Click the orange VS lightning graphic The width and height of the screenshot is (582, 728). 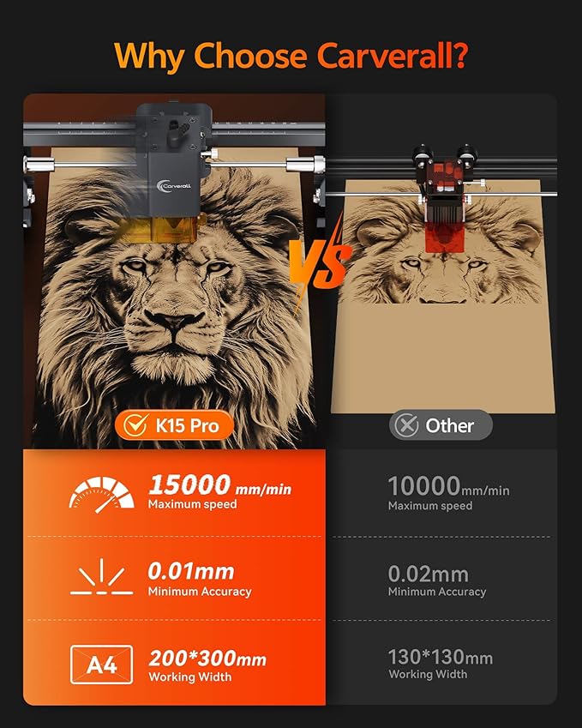coord(321,262)
